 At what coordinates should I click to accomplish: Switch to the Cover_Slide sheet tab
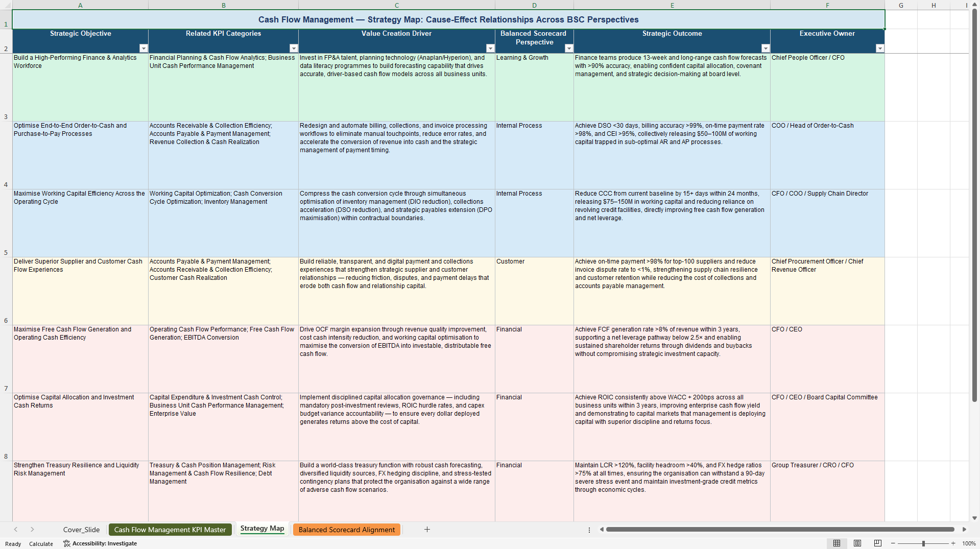pos(81,530)
